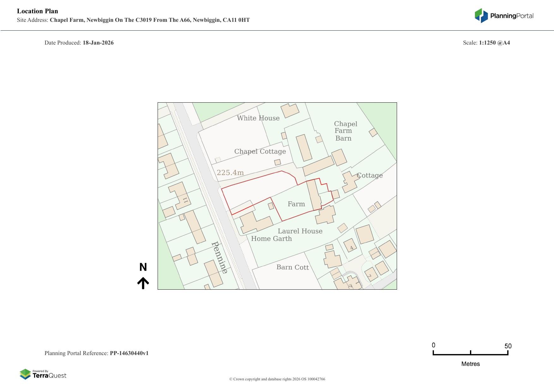
Task: Click the letter N above the arrow
Action: [143, 267]
